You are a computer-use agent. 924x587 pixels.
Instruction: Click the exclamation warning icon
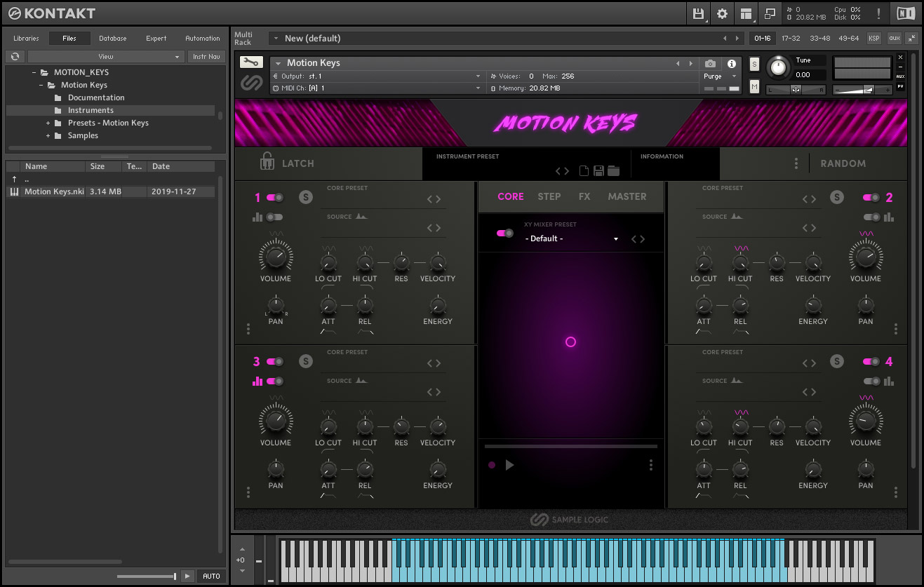point(878,13)
